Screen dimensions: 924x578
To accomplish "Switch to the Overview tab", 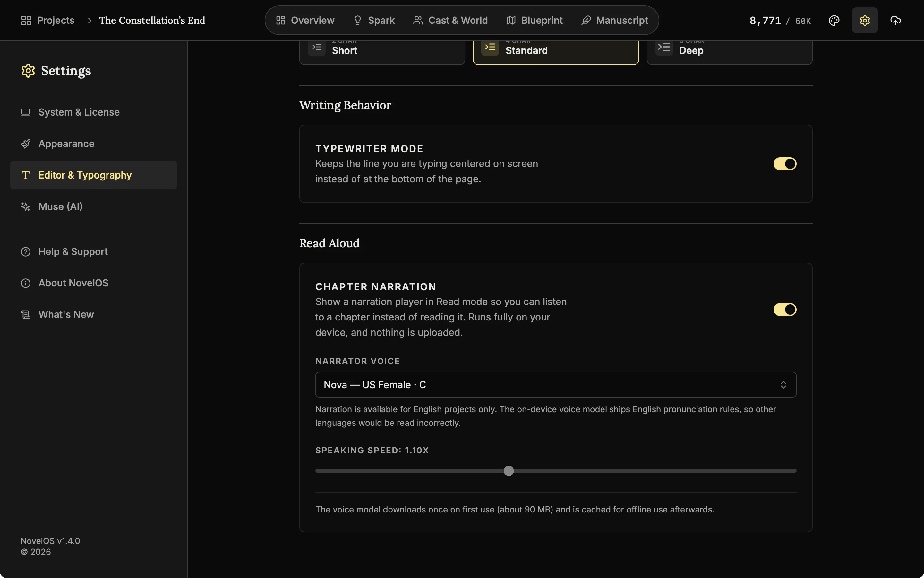I will tap(305, 20).
